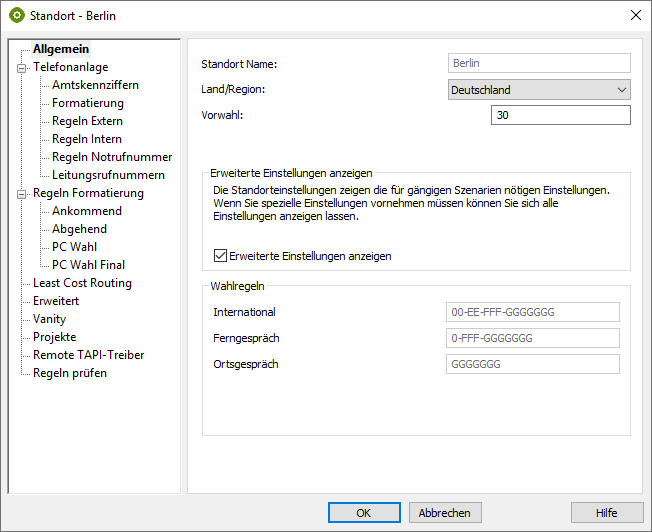Select Allgemein in the navigation tree

[x=61, y=49]
